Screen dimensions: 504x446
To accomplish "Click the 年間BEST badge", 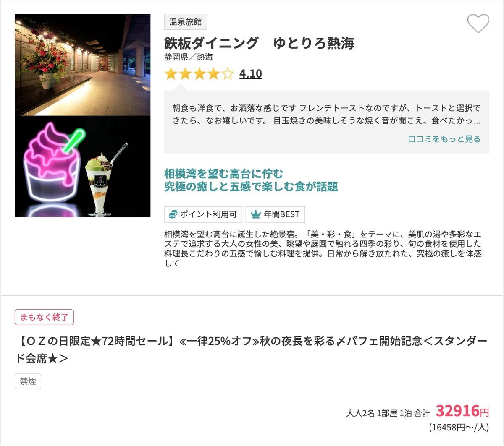I will pyautogui.click(x=275, y=214).
